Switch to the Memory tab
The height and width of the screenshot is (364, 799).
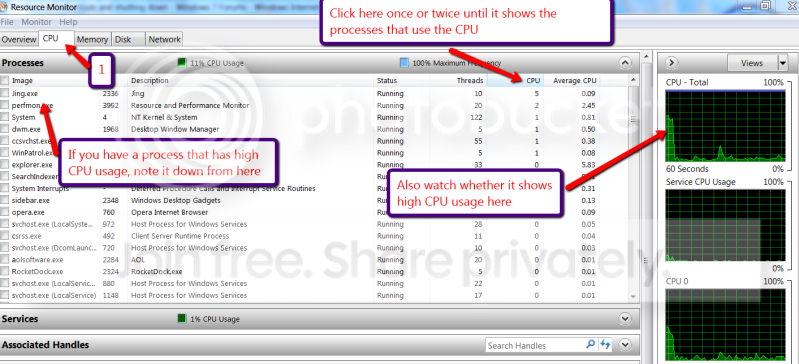pos(92,39)
